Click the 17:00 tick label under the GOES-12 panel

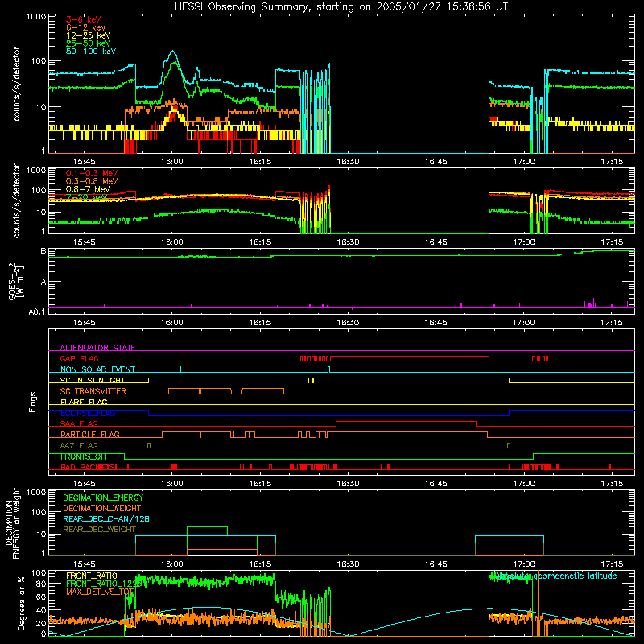[x=524, y=323]
